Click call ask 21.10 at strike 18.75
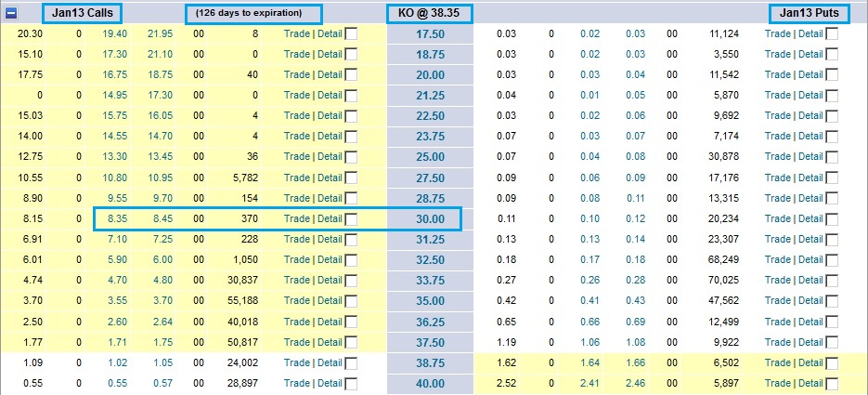 click(x=160, y=54)
